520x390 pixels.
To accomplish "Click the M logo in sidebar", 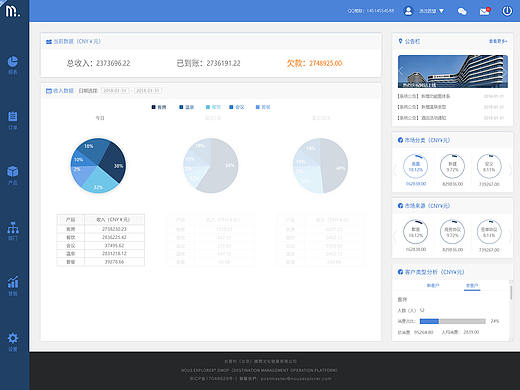I will [13, 11].
